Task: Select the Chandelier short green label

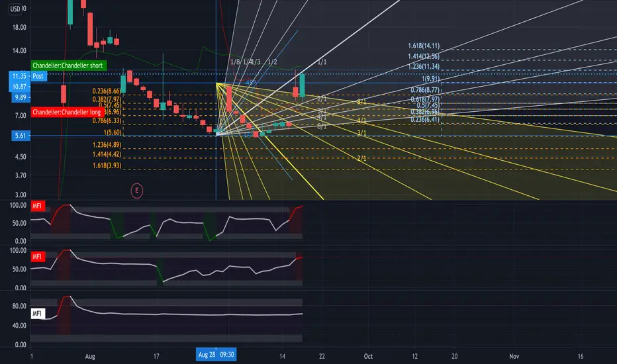Action: click(x=68, y=66)
